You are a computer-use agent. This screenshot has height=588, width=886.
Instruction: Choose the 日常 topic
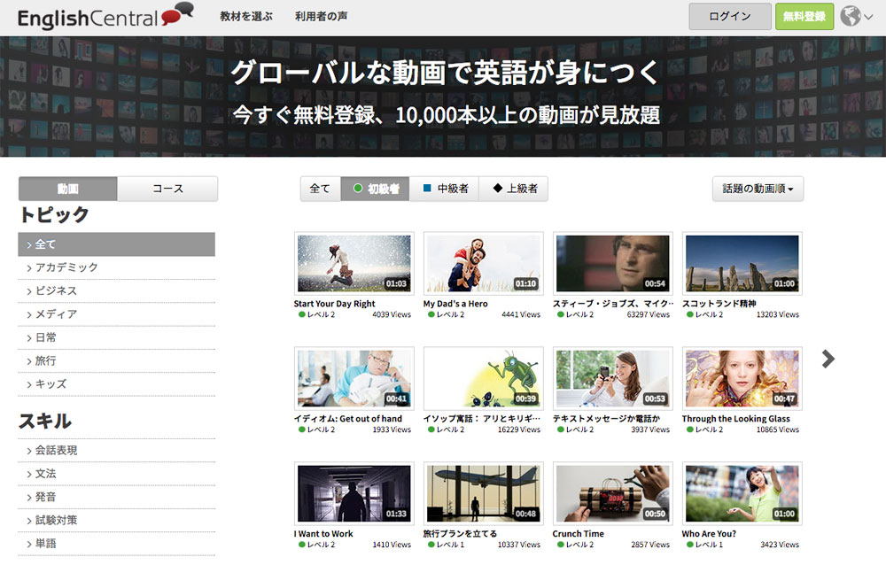coord(116,337)
